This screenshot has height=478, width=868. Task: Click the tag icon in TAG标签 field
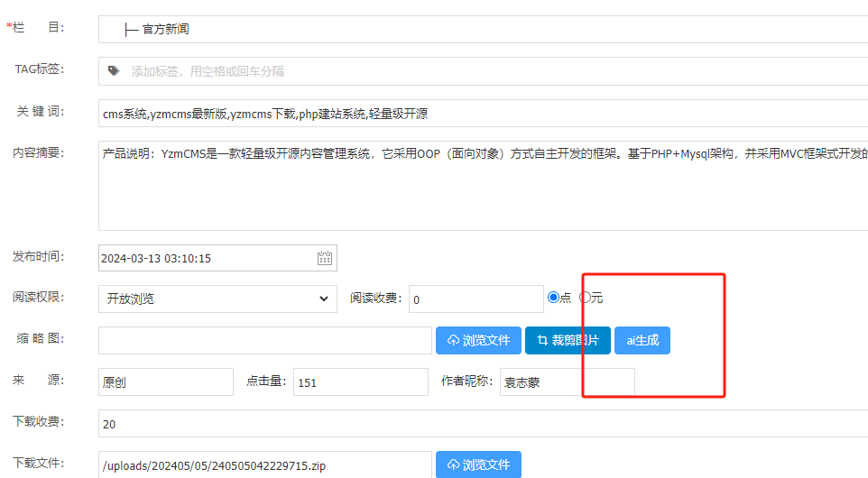tap(114, 70)
